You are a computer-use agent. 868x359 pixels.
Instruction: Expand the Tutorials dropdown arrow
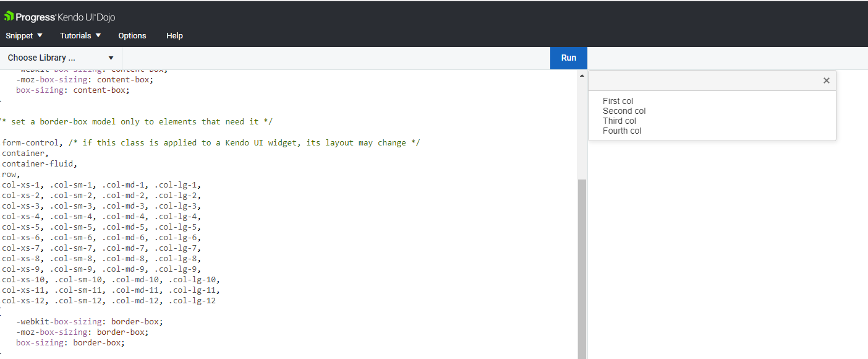(98, 35)
